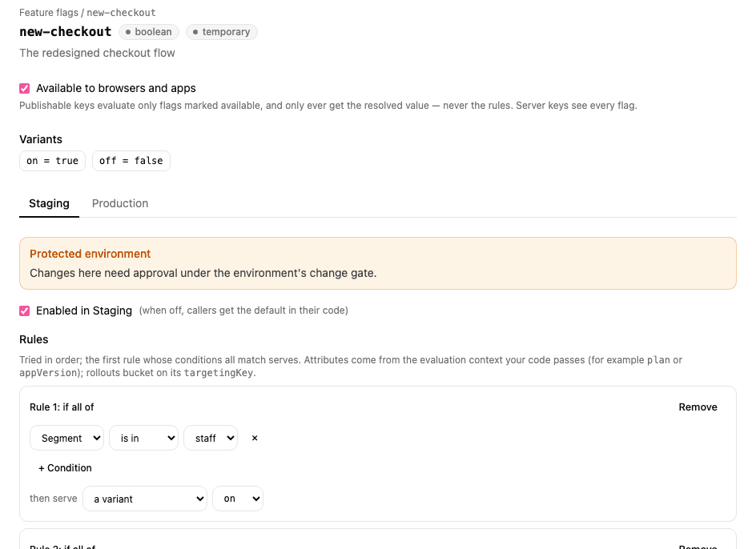Remove Rule 1
Viewport: 756px width, 549px height.
[x=698, y=407]
